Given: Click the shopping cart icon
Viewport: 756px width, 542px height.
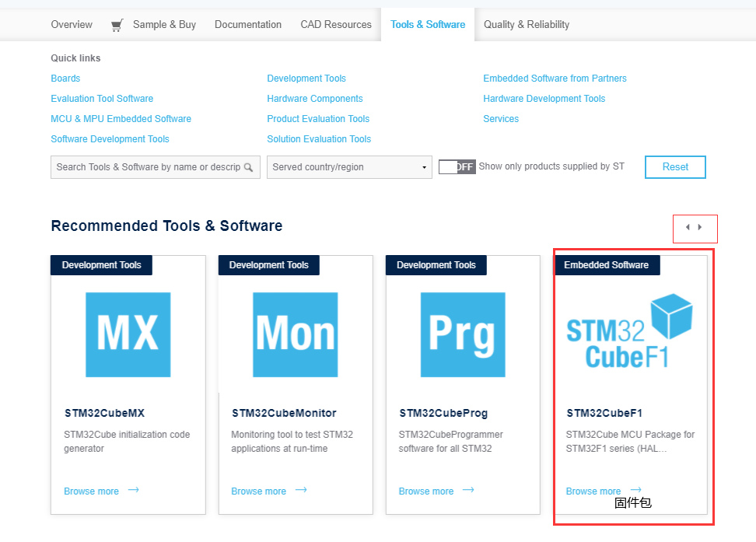Looking at the screenshot, I should pyautogui.click(x=117, y=25).
